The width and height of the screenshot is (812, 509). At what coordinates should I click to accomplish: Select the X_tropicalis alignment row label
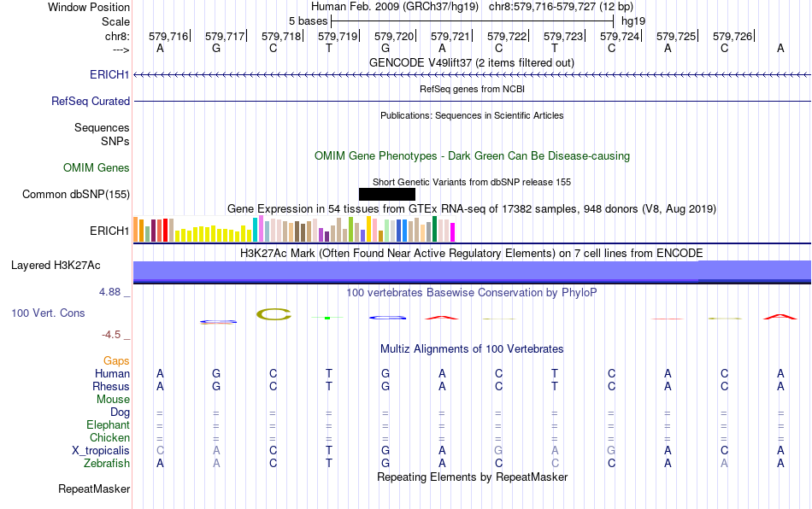pos(101,451)
